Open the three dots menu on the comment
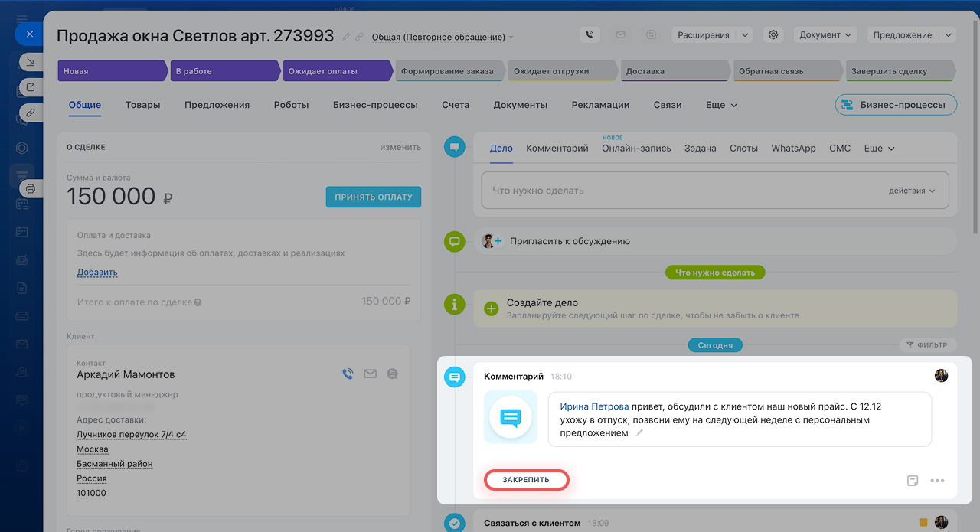The image size is (980, 532). point(937,481)
